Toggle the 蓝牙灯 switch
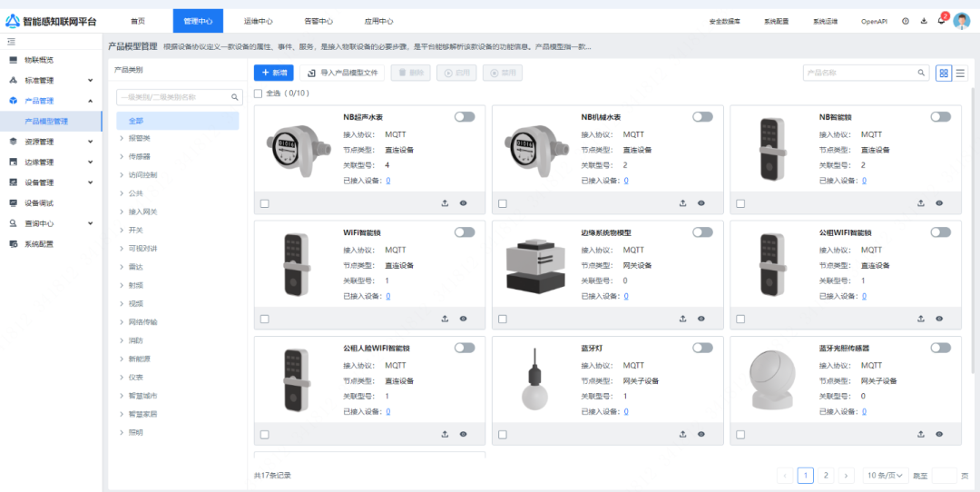Image resolution: width=980 pixels, height=492 pixels. point(702,348)
